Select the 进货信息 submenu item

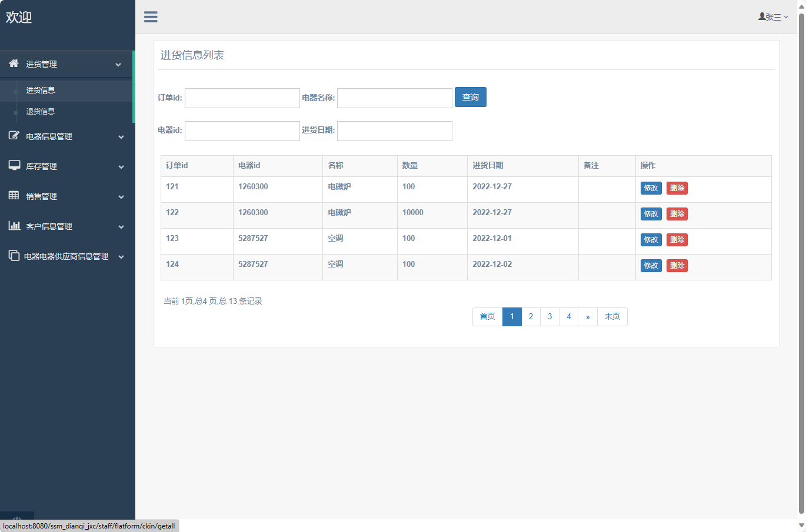41,91
